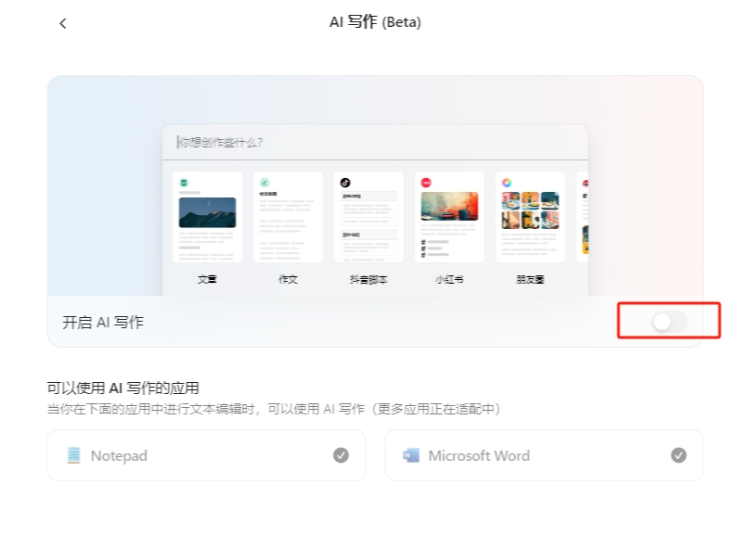
Task: Click the Microsoft Word text label
Action: (x=479, y=456)
